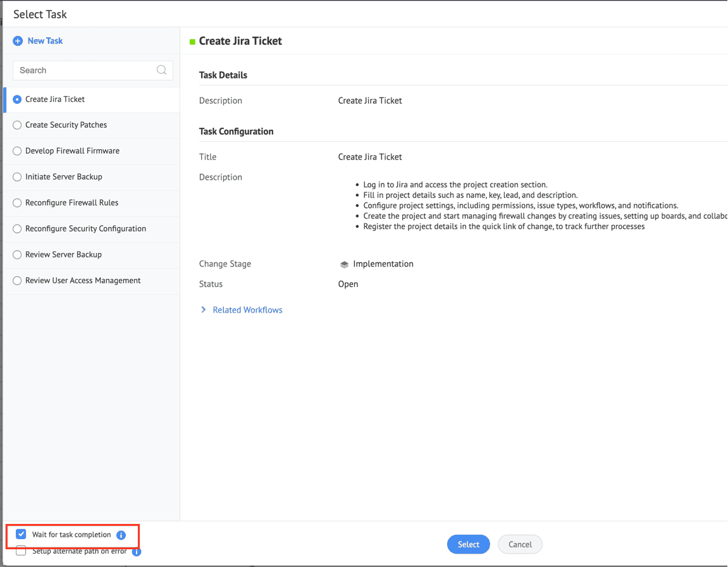The image size is (728, 567).
Task: Click info icon beside Wait for task completion
Action: click(x=121, y=535)
